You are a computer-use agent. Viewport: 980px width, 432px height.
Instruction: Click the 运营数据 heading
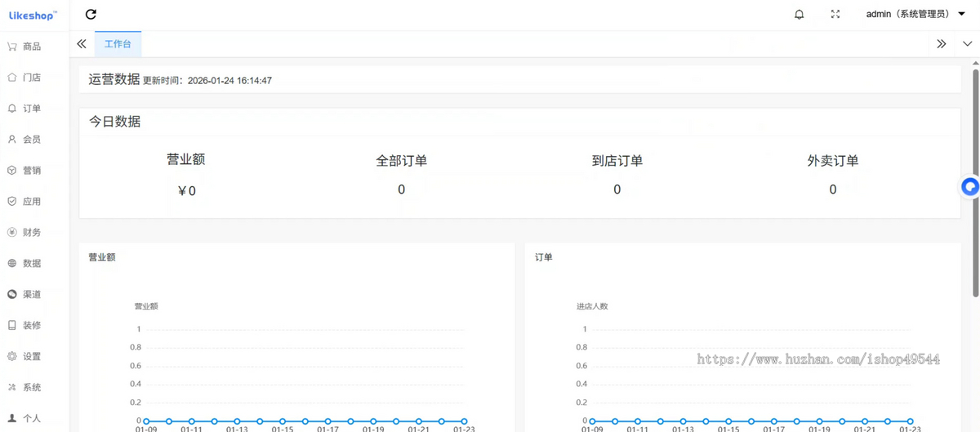[114, 79]
